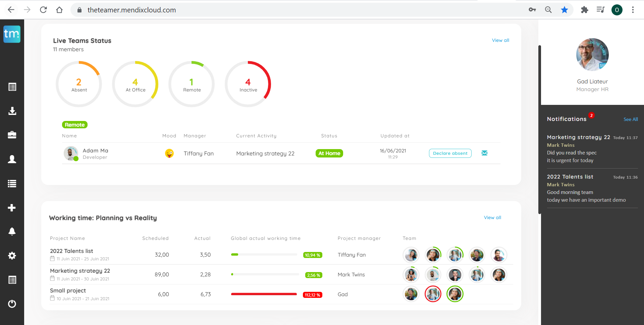Select the Absent status circle
The height and width of the screenshot is (325, 644).
pyautogui.click(x=79, y=84)
